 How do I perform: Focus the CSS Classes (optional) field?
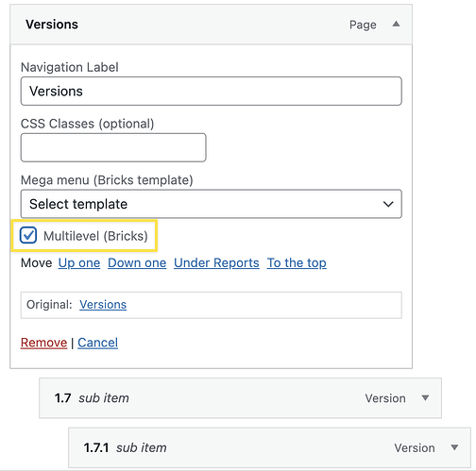(113, 147)
